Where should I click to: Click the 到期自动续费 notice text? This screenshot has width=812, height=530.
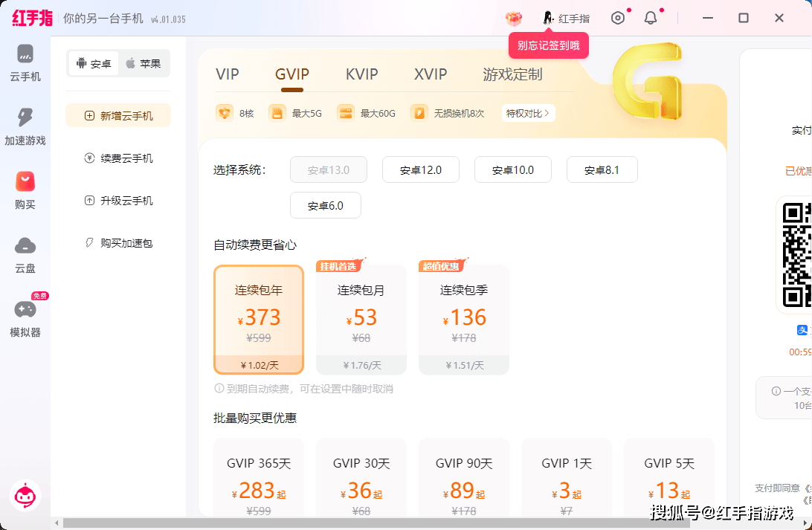[309, 388]
